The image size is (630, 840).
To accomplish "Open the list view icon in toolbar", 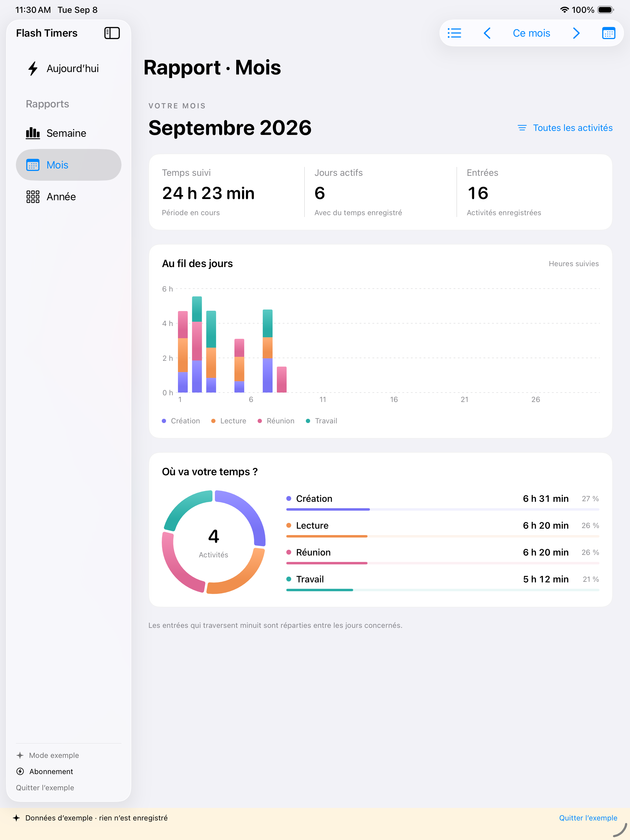I will (454, 33).
